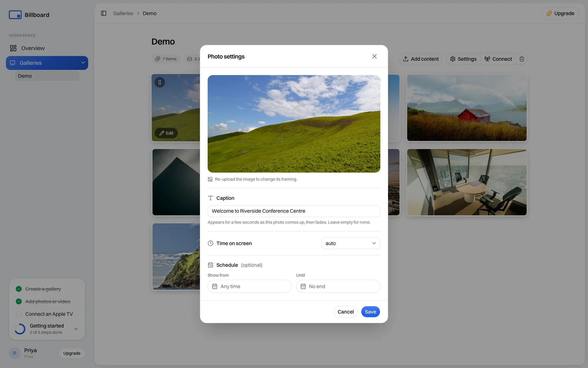The image size is (588, 368).
Task: Click the Priya account name
Action: coord(31,350)
